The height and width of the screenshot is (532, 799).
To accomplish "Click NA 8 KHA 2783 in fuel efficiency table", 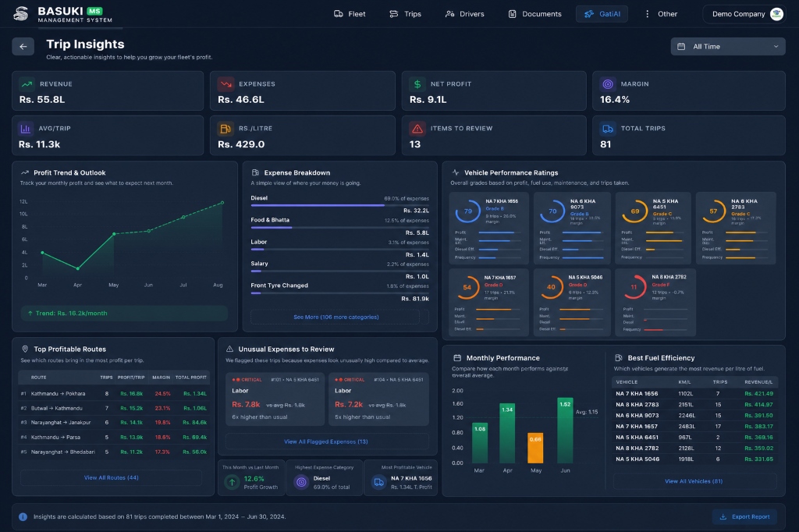I will pos(637,405).
